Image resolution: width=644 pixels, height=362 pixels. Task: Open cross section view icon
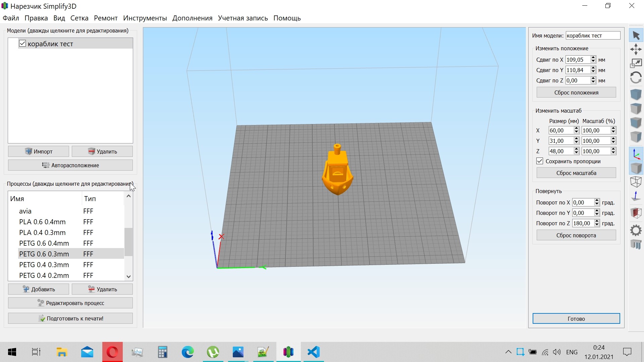pos(636,213)
